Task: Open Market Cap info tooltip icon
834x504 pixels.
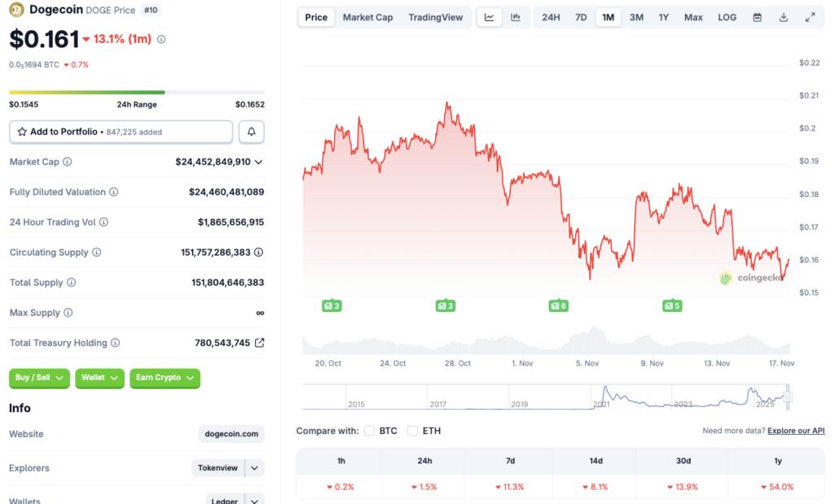Action: [x=66, y=161]
